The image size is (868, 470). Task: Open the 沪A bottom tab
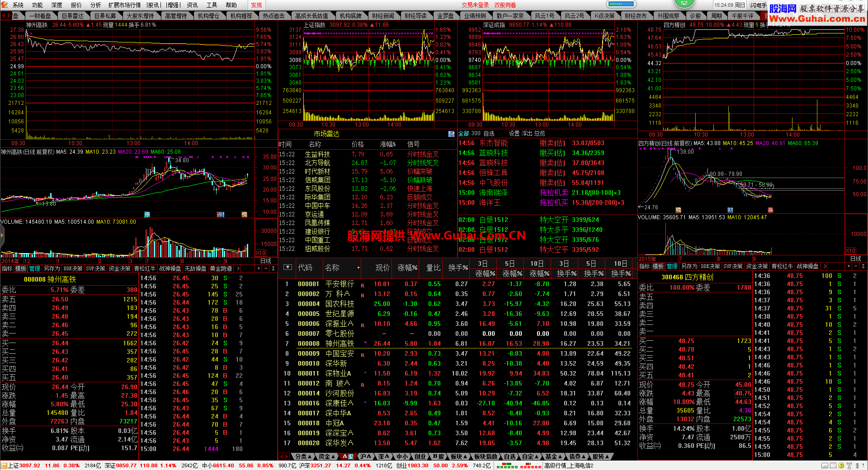pos(366,457)
